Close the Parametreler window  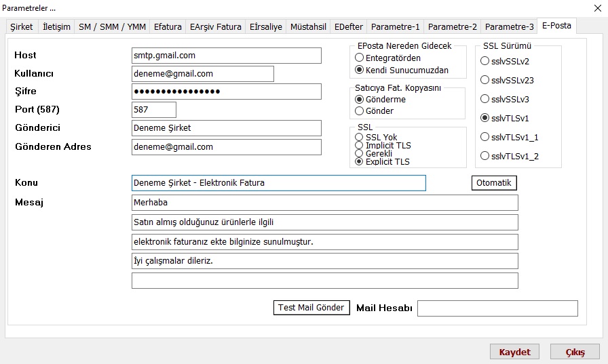tap(588, 8)
